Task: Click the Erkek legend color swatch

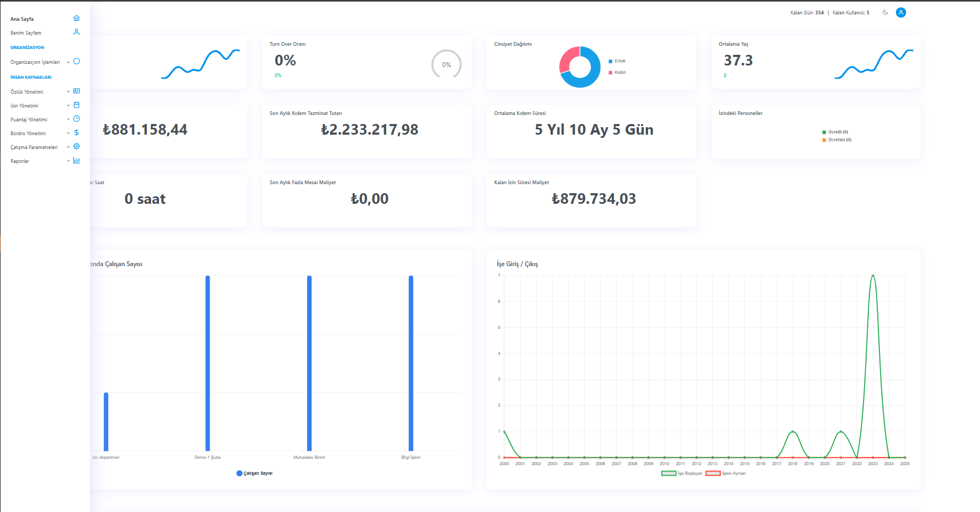Action: tap(611, 61)
